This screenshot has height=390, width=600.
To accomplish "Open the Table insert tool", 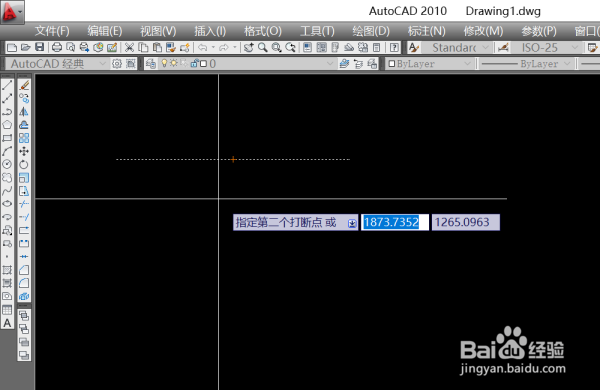I will (7, 310).
